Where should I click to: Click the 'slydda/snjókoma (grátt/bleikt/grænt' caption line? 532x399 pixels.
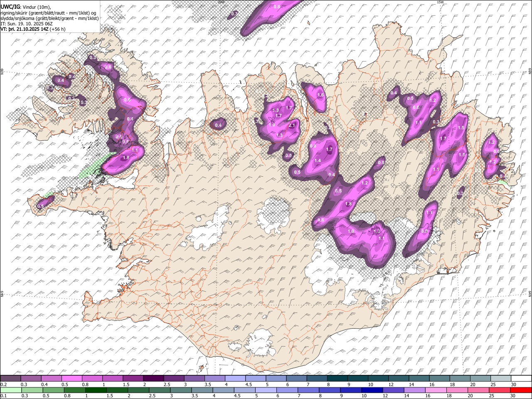pos(49,18)
